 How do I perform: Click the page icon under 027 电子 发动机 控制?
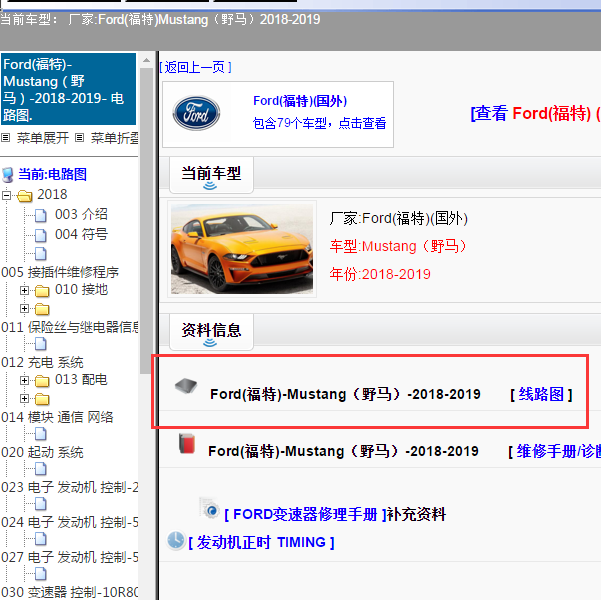[41, 574]
